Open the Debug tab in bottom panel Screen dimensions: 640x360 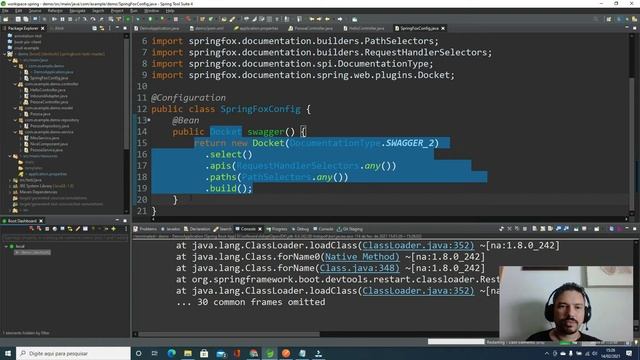300,229
